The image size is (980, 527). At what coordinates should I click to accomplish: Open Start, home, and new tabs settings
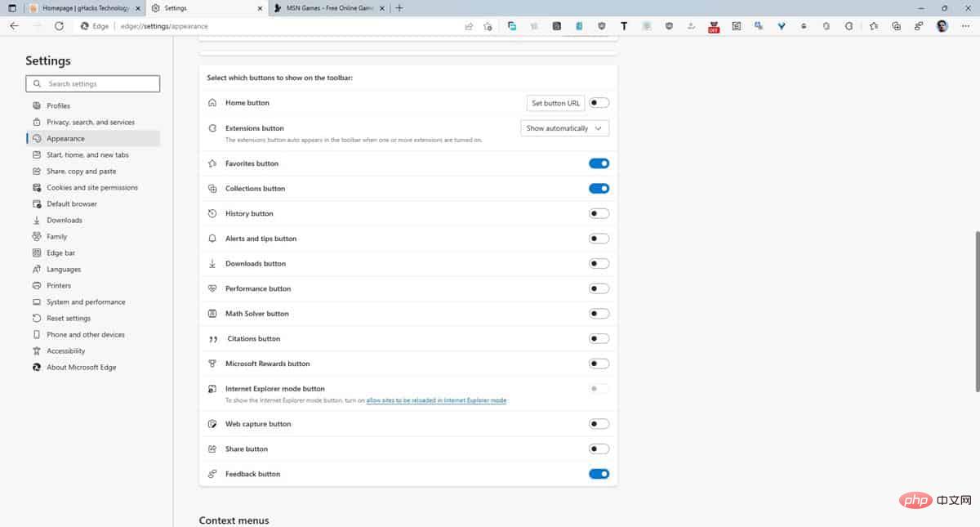(87, 154)
